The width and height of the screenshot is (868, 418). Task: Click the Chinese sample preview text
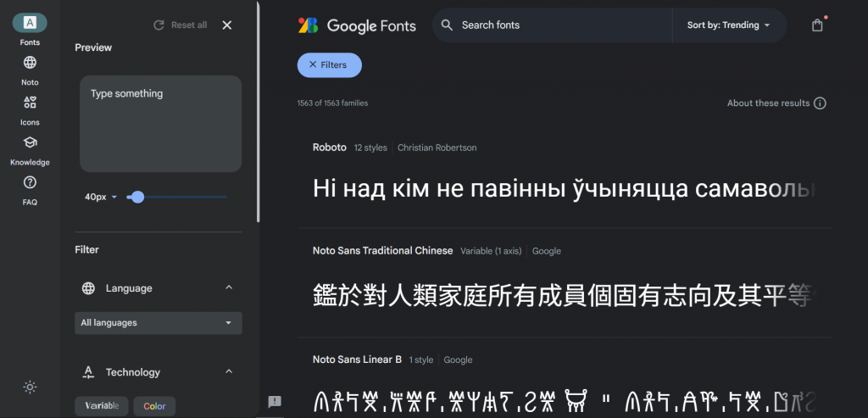pos(565,295)
